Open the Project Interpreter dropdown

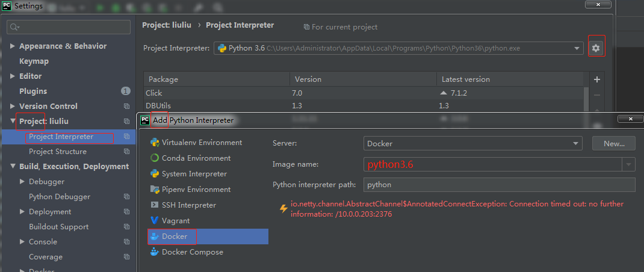tap(578, 48)
